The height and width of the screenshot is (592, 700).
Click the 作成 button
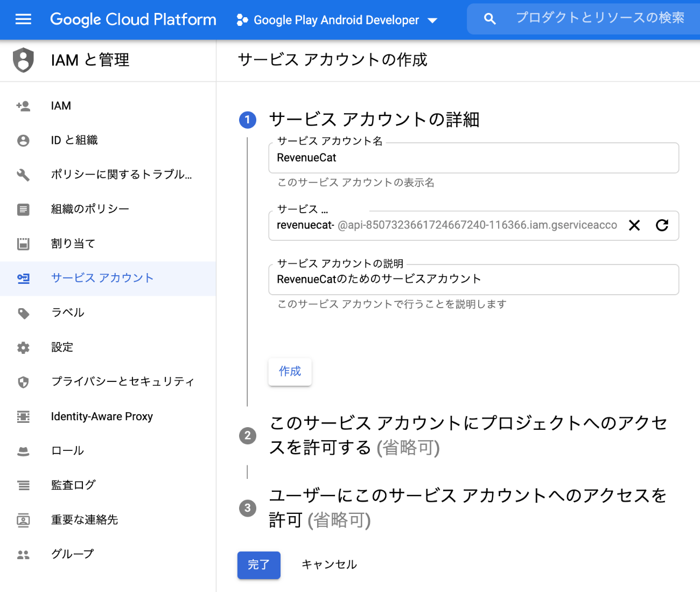(290, 372)
